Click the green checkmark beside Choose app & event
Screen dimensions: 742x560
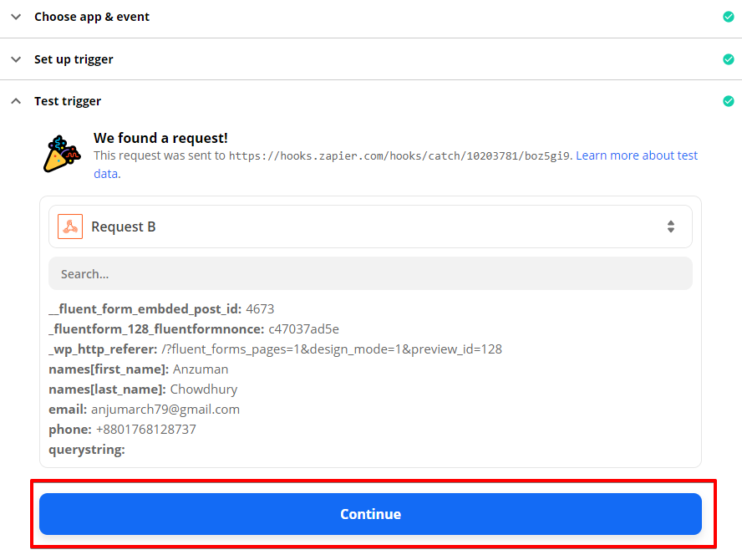click(729, 17)
